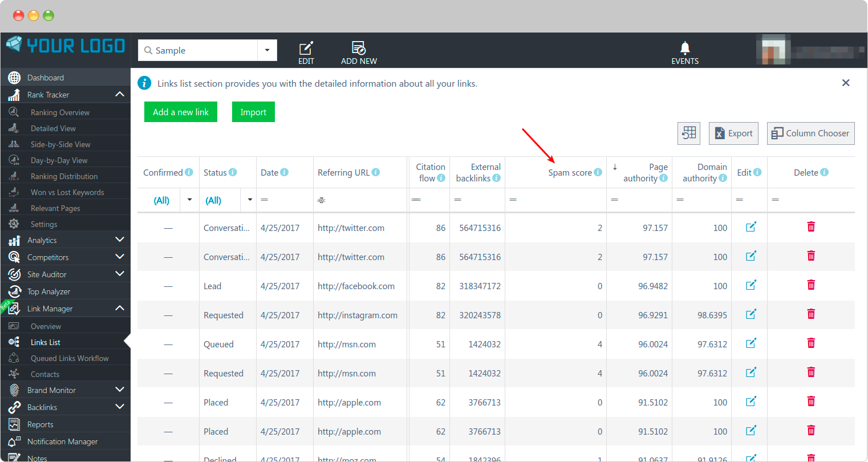Open the Status (All) filter dropdown
This screenshot has width=868, height=462.
coord(250,200)
